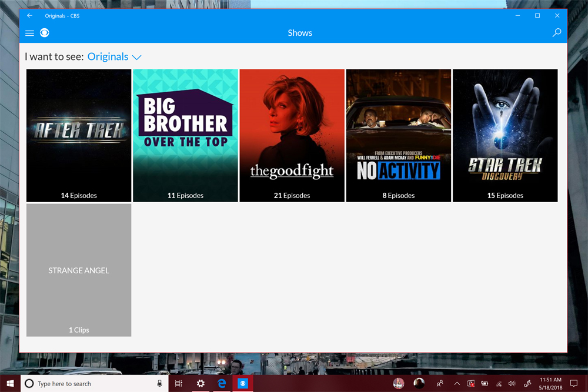Show hidden tray icons
This screenshot has height=392, width=588.
(x=457, y=383)
